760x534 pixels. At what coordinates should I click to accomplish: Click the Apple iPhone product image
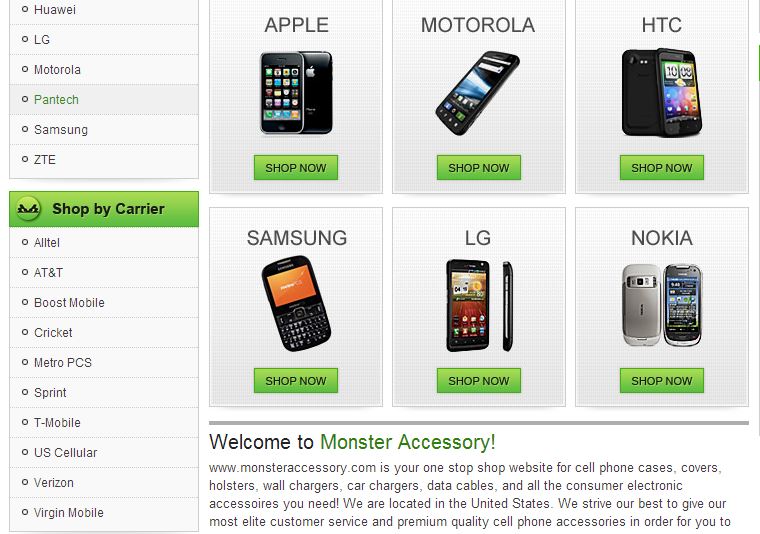click(x=296, y=93)
